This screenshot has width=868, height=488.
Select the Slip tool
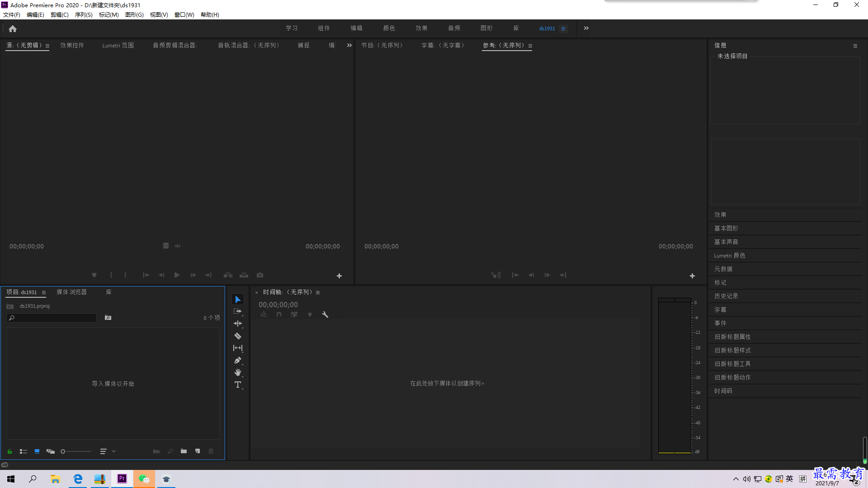pyautogui.click(x=238, y=348)
